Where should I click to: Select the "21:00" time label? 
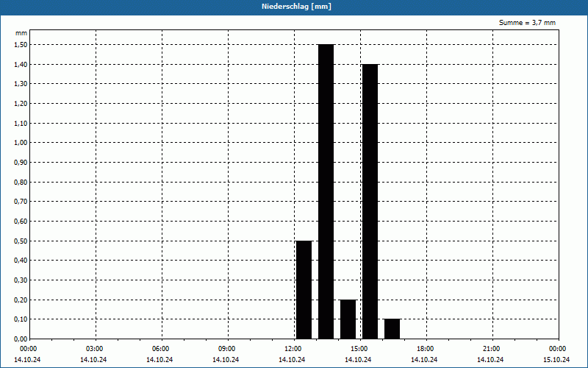[492, 349]
